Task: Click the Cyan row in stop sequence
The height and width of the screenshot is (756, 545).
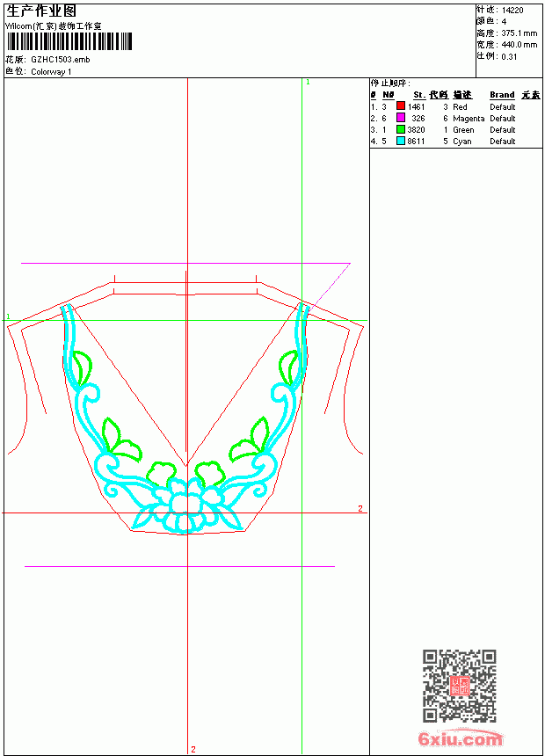Action: [x=455, y=142]
